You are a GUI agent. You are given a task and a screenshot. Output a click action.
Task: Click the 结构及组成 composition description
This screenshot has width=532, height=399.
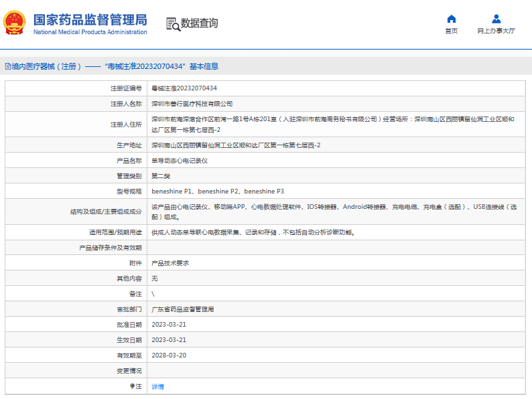[x=334, y=212]
